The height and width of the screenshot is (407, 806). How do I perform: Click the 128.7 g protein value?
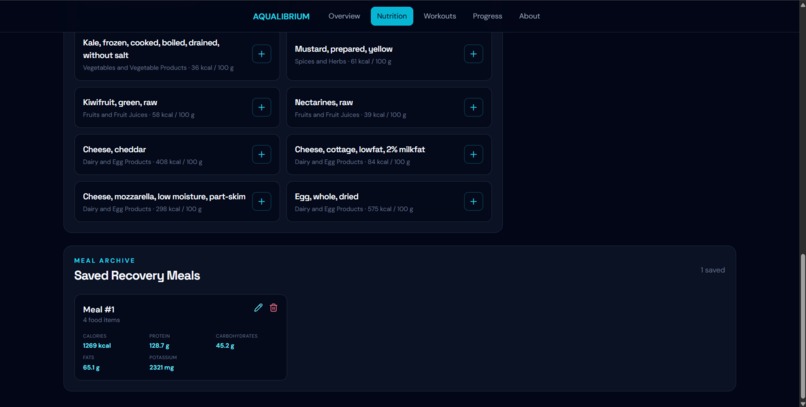click(x=159, y=346)
